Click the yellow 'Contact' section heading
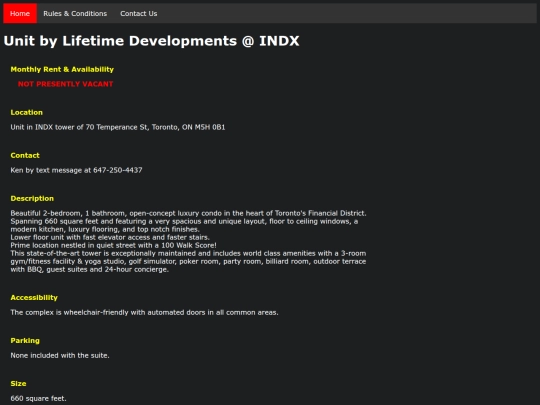This screenshot has height=405, width=540. (x=25, y=155)
